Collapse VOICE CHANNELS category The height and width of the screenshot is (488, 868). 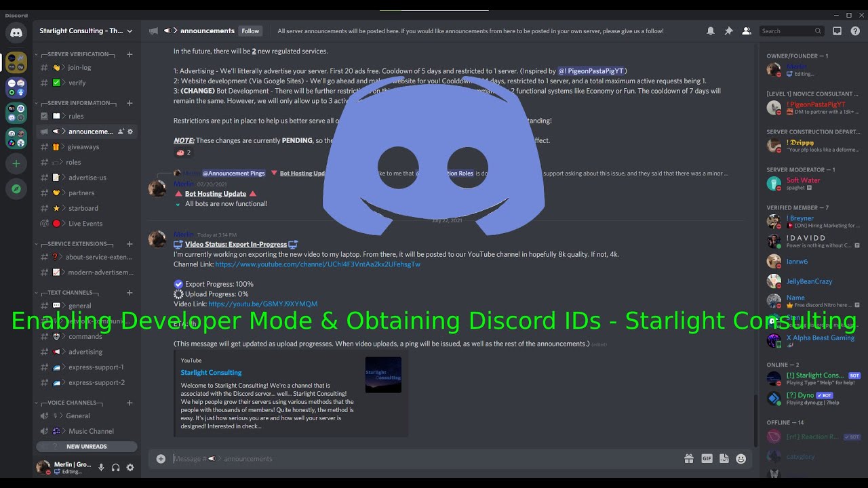[x=68, y=403]
